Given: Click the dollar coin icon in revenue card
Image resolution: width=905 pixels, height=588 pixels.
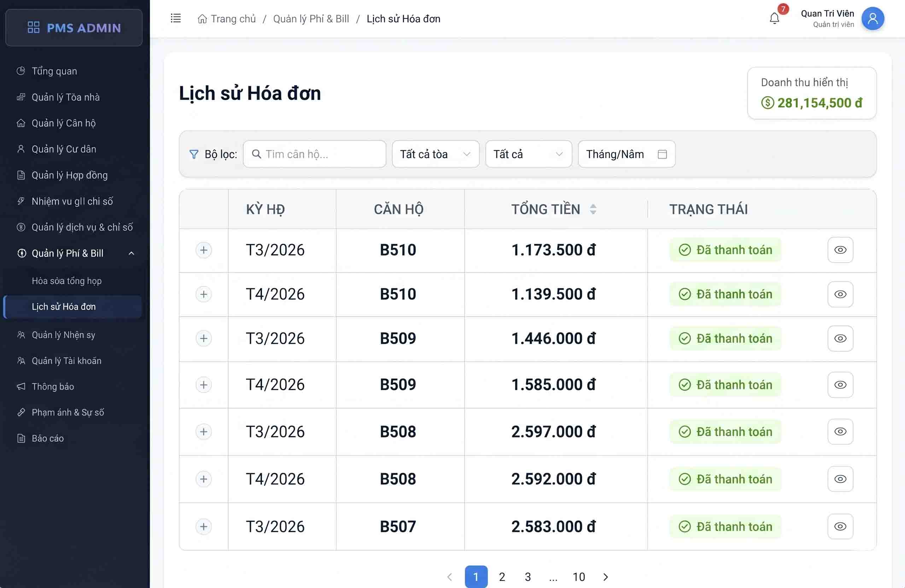Looking at the screenshot, I should point(767,102).
